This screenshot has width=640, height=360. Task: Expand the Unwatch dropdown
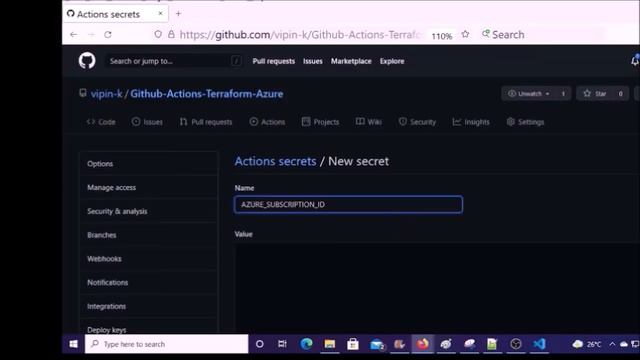coord(529,94)
